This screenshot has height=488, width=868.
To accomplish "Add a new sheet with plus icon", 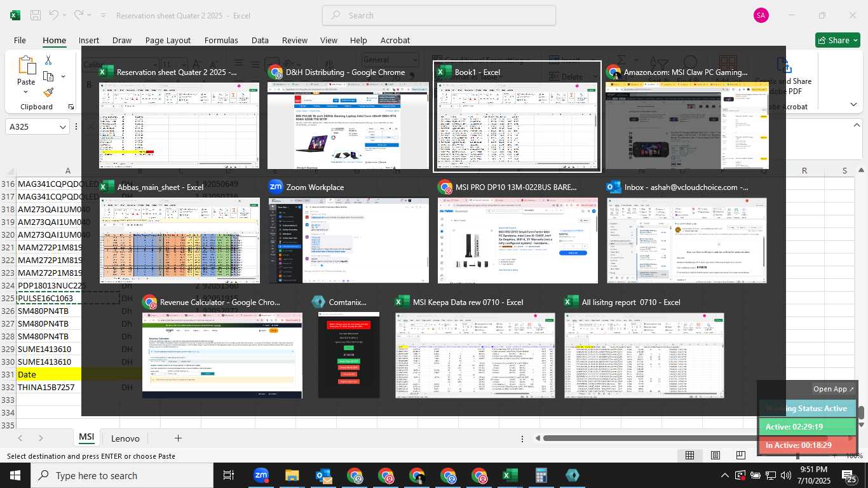I will [x=178, y=438].
